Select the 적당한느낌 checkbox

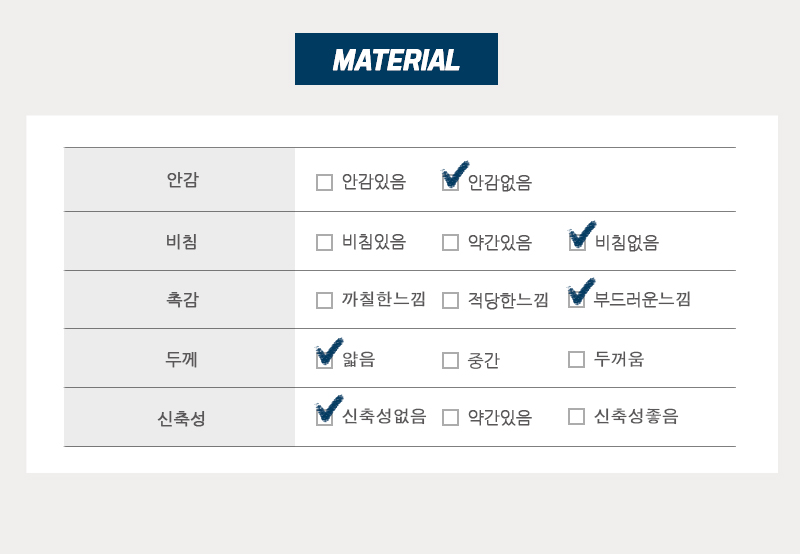[x=451, y=300]
